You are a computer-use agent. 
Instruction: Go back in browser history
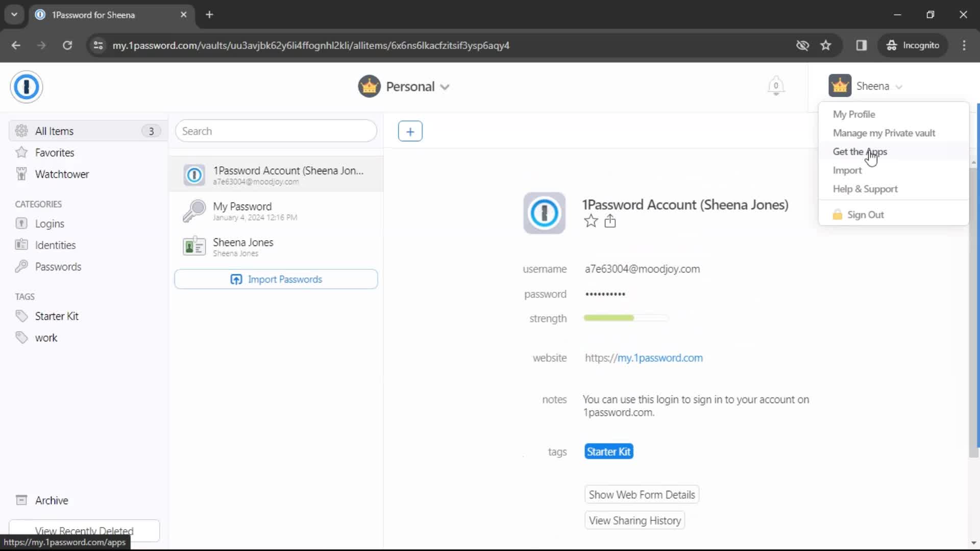[16, 45]
